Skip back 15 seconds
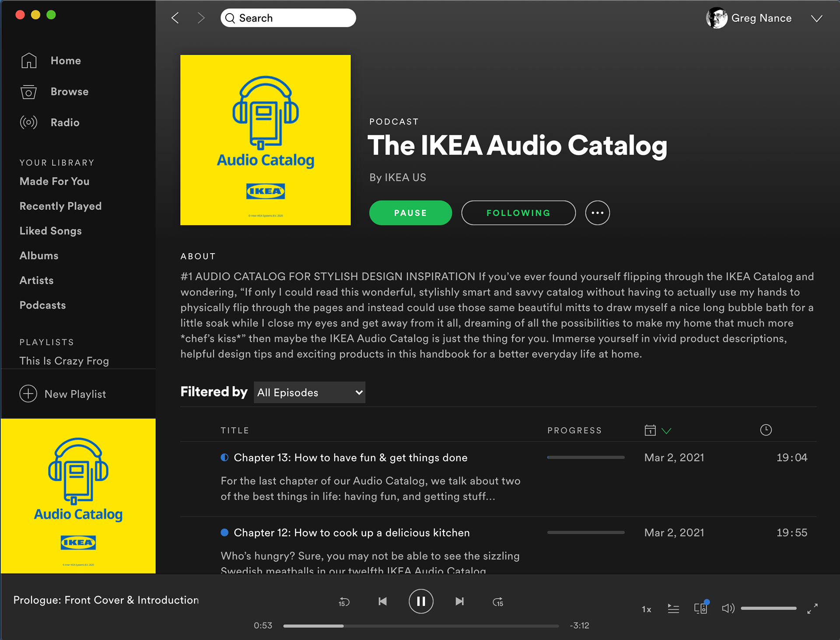This screenshot has height=640, width=840. tap(344, 602)
